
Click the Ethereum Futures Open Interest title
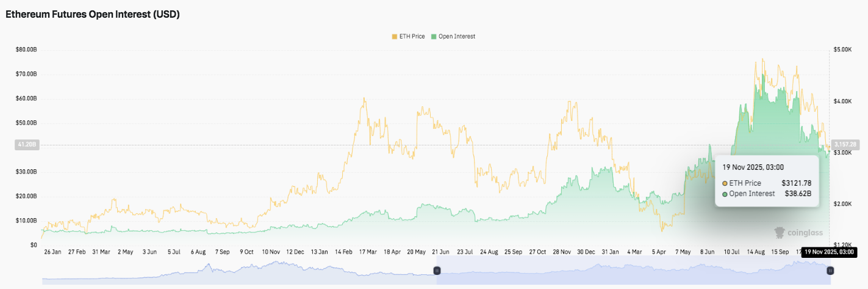click(93, 15)
